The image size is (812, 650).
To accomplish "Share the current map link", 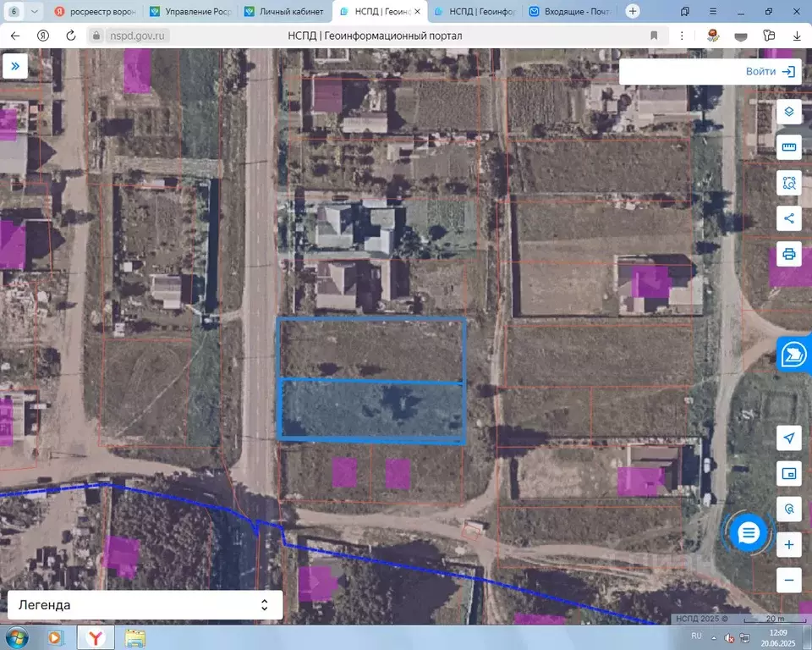I will coord(788,218).
